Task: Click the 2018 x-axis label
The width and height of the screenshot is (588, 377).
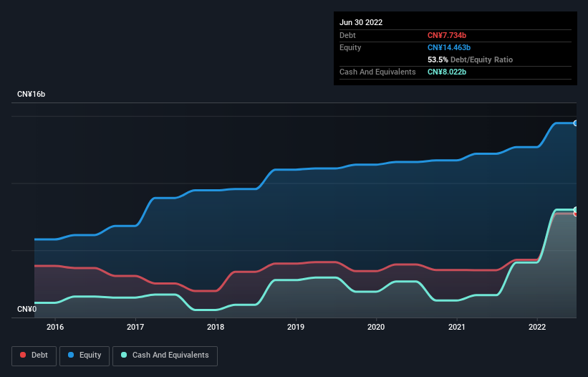Action: click(216, 327)
